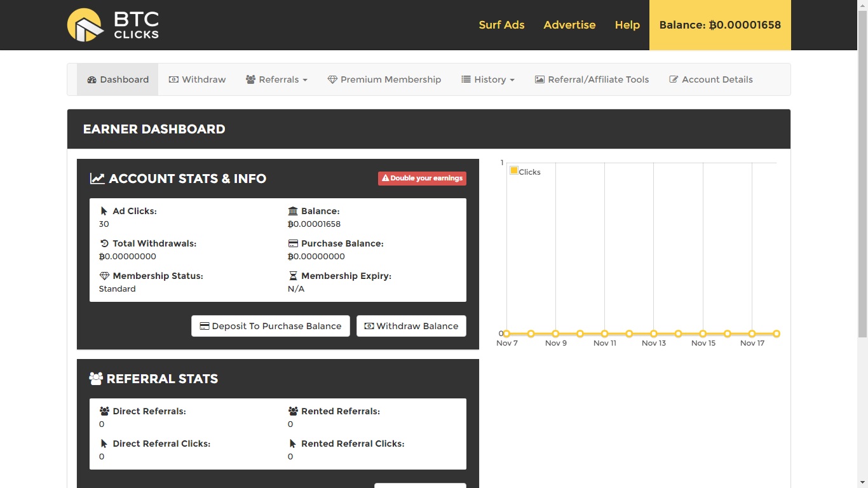Viewport: 868px width, 488px height.
Task: Click the chart line icon beside Account Stats
Action: pyautogui.click(x=97, y=179)
